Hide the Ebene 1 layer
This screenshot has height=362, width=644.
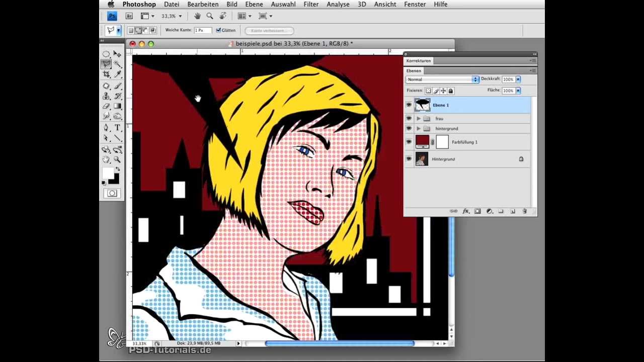[x=409, y=105]
